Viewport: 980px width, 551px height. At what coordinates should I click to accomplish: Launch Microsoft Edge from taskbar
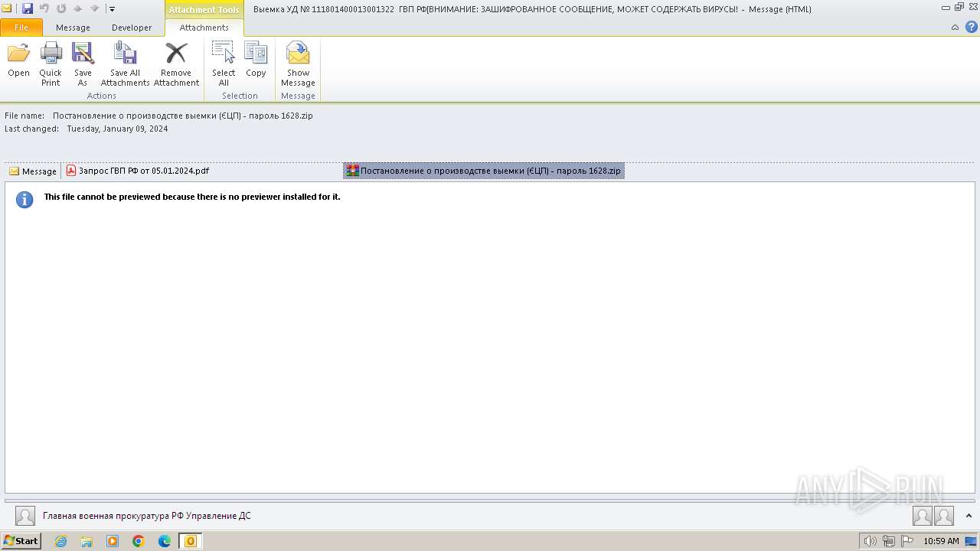[165, 541]
